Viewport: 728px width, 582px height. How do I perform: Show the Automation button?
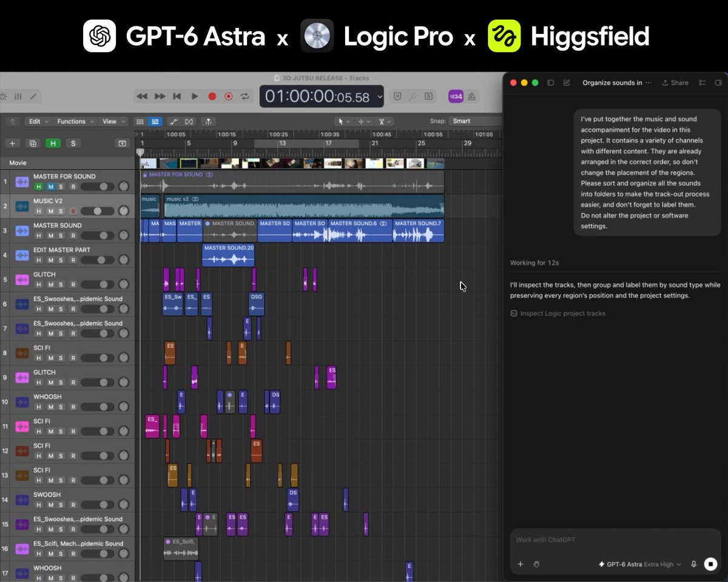point(174,121)
